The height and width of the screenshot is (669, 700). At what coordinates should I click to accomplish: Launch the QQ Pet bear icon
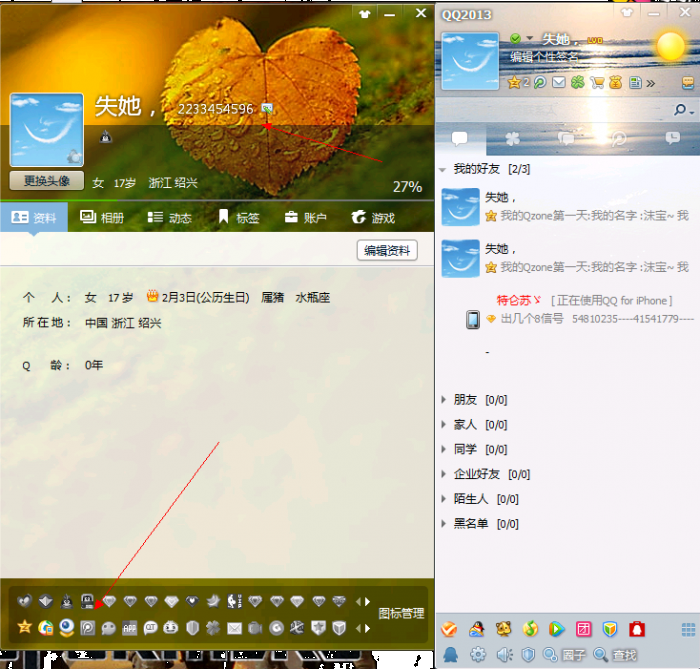tap(504, 629)
